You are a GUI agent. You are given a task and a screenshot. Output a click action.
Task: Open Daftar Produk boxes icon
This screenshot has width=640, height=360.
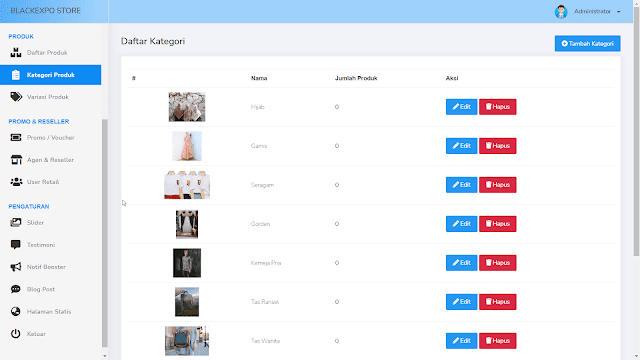click(16, 53)
